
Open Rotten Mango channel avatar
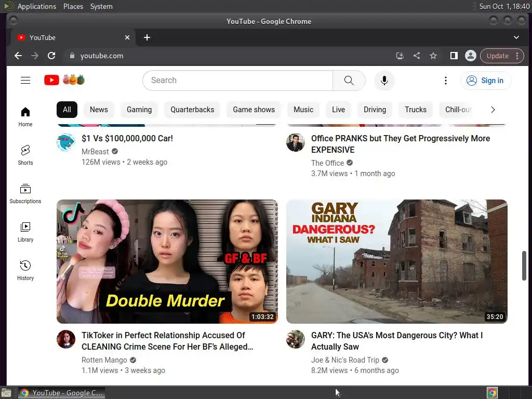click(66, 339)
